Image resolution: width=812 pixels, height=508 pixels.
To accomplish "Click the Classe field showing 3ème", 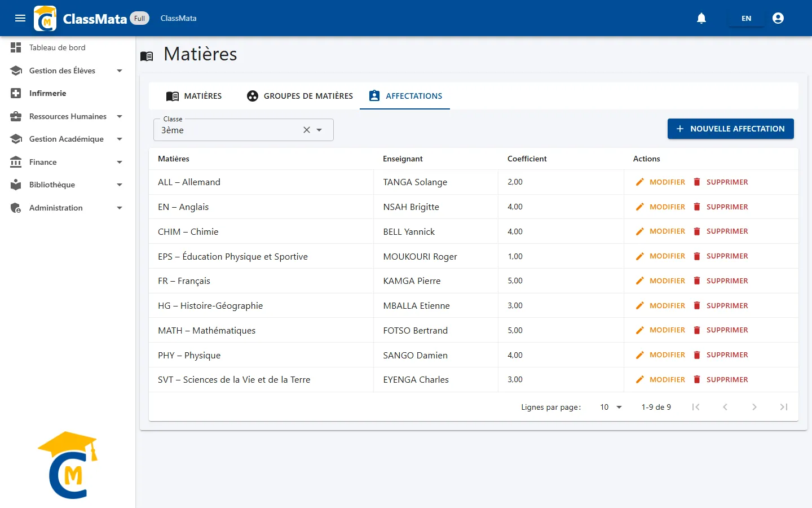I will point(244,130).
